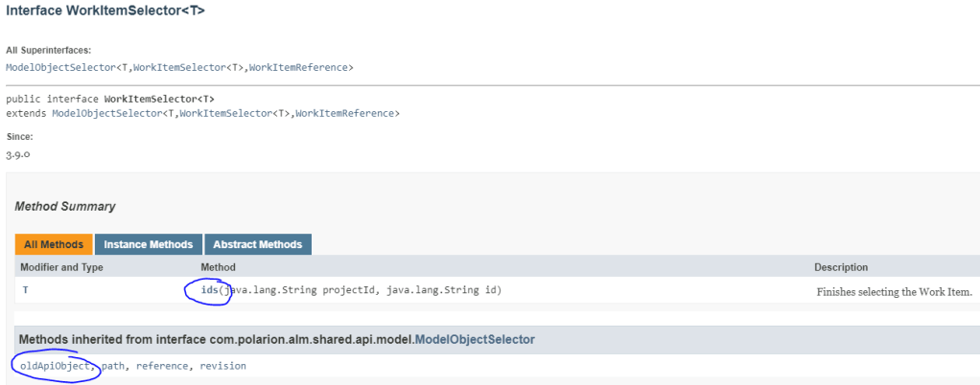
Task: Click the Method Summary section heading
Action: click(65, 206)
